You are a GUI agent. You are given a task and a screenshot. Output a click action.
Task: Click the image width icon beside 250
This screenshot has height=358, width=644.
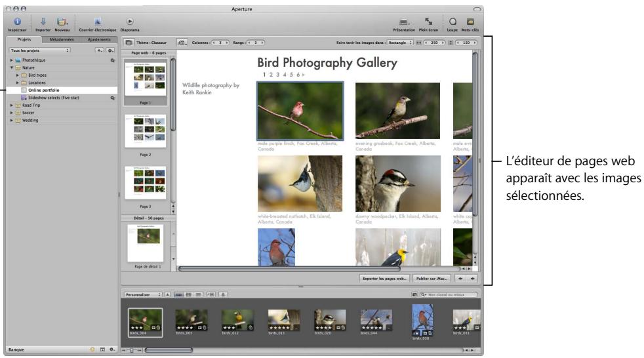coord(419,42)
